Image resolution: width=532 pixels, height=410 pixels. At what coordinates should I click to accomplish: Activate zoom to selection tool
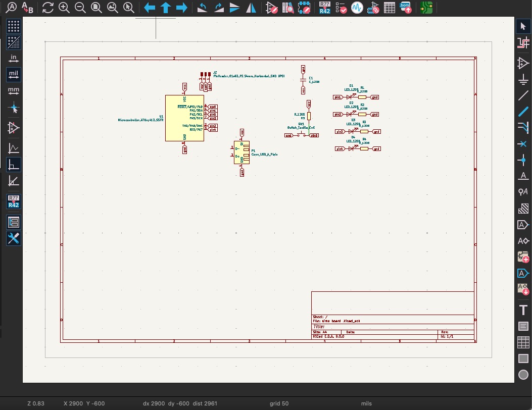[129, 8]
